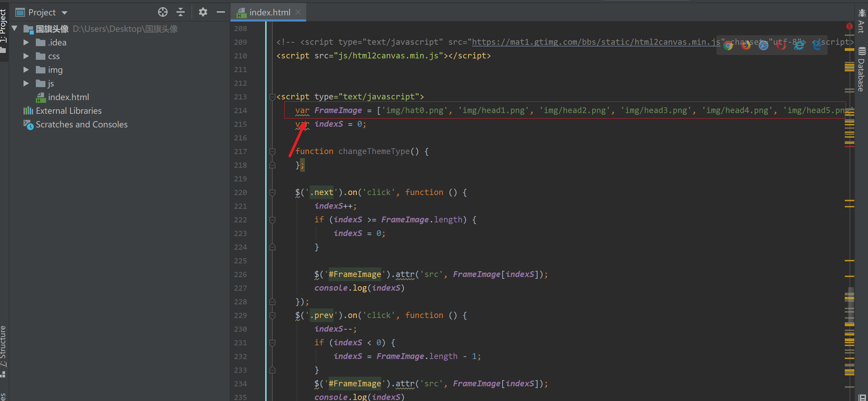
Task: Open page in Chrome browser icon
Action: point(728,45)
